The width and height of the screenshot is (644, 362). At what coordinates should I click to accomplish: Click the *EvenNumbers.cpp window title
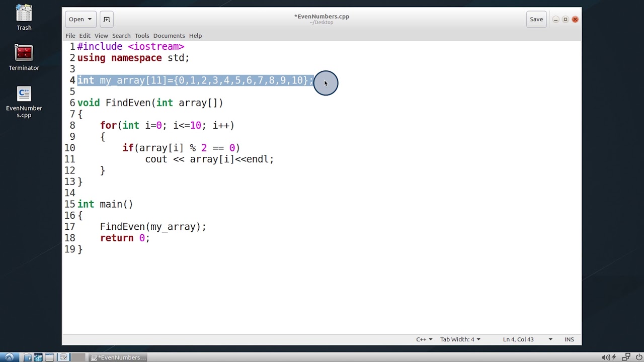(321, 17)
